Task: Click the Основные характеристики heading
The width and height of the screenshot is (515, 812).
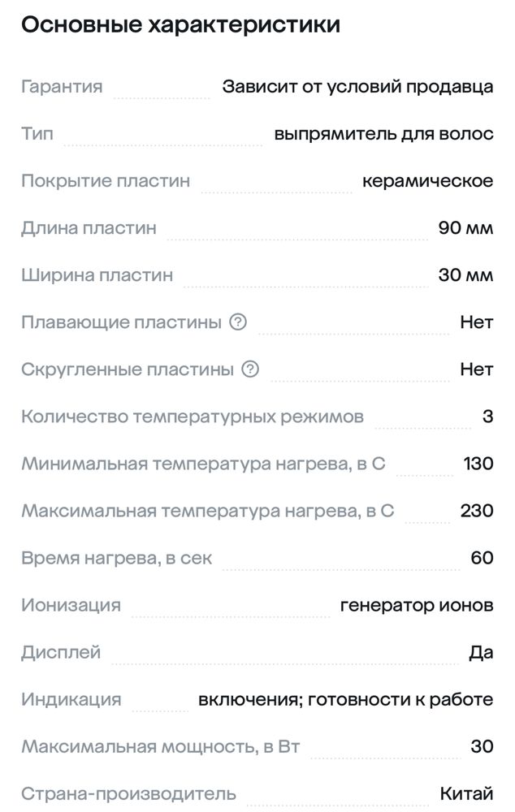Action: point(181,24)
